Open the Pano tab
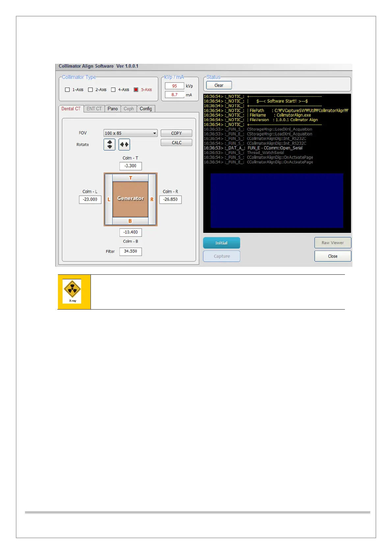 click(113, 109)
